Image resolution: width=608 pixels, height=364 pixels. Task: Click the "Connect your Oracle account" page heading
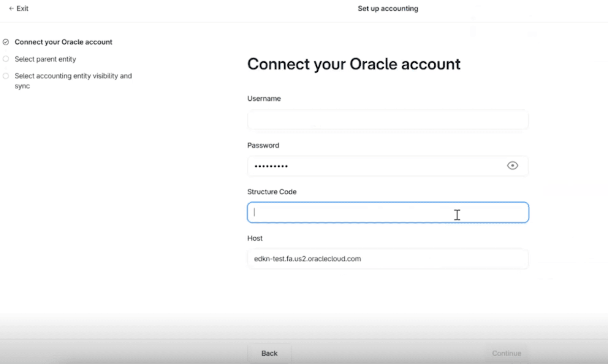coord(354,64)
